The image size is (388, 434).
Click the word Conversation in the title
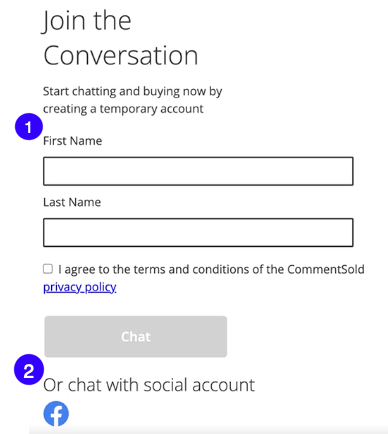[121, 55]
